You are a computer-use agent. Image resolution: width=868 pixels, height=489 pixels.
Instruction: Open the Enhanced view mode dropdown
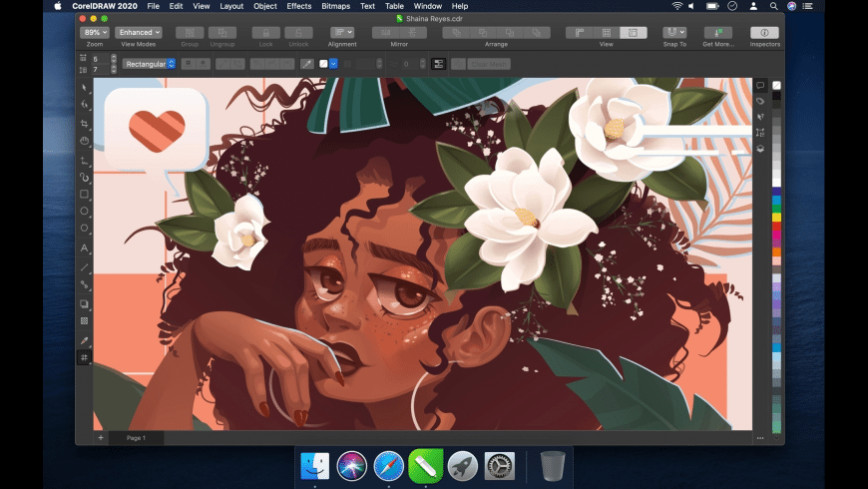click(x=139, y=33)
